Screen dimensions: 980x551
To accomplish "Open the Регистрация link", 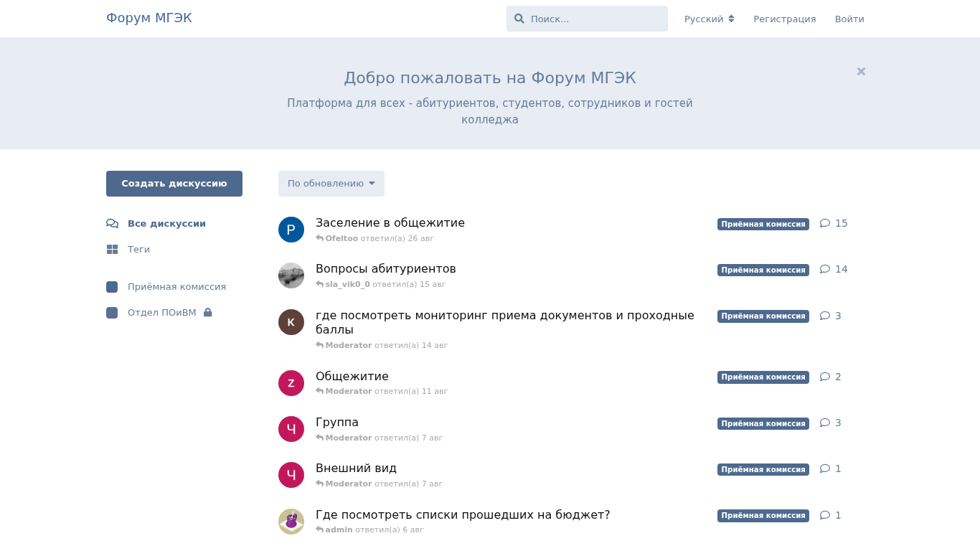I will (x=784, y=19).
